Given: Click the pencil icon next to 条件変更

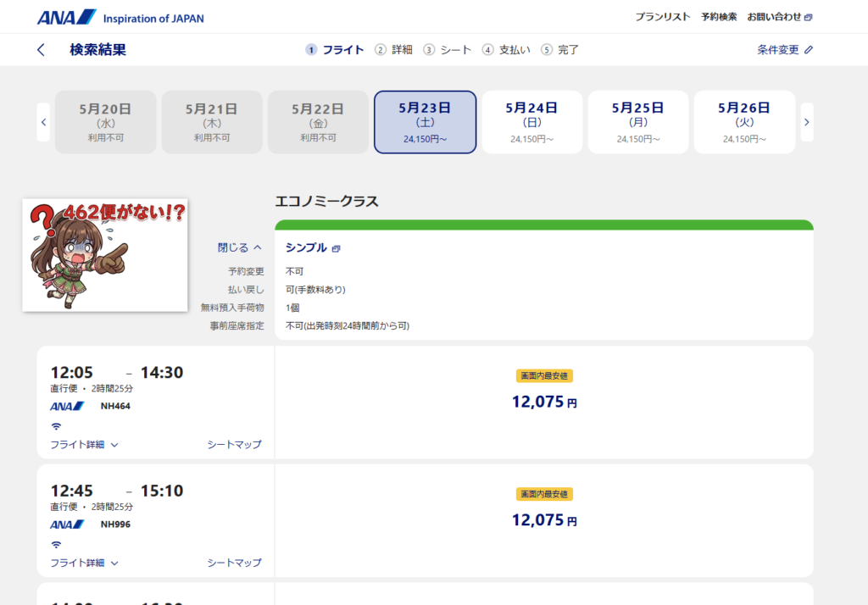Looking at the screenshot, I should click(x=809, y=50).
